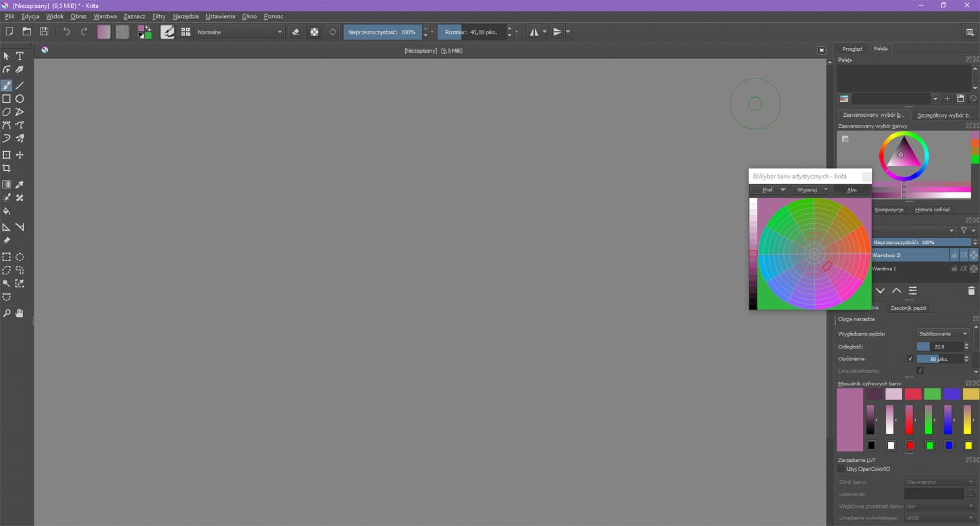Delete layer using the trash icon
Viewport: 980px width, 526px height.
point(971,291)
